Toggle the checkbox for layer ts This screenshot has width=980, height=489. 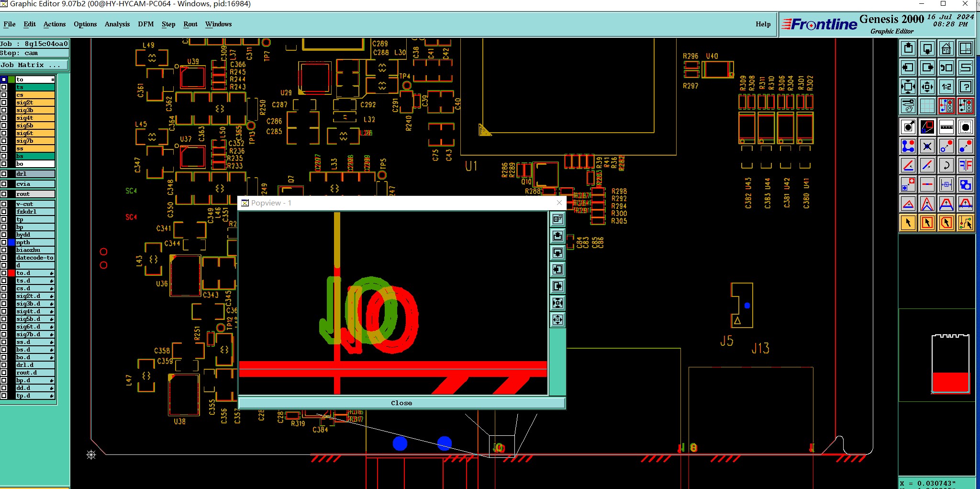point(4,87)
